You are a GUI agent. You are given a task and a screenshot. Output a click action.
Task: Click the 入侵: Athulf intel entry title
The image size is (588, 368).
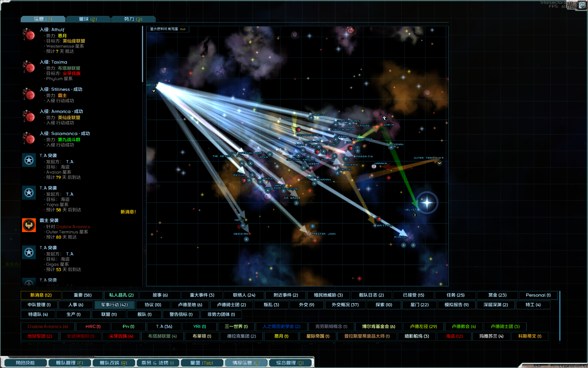point(52,29)
